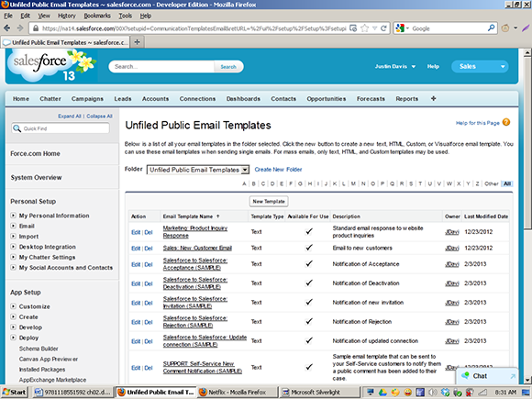Click in the Quick Find input field

tap(61, 128)
